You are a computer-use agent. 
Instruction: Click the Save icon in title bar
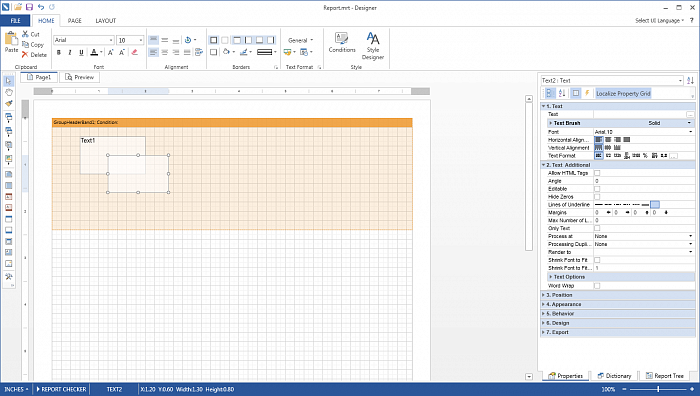pos(29,7)
